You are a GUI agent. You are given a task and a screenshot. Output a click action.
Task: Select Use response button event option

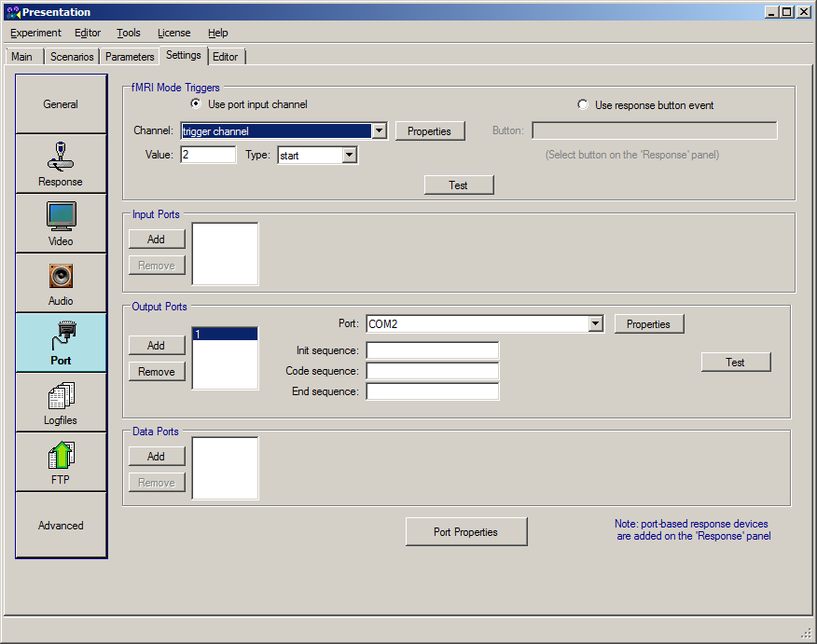tap(584, 105)
